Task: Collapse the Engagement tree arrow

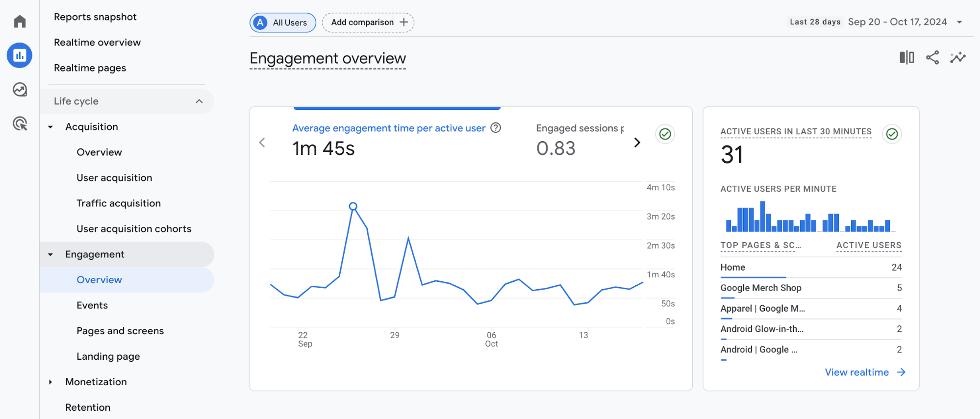Action: (50, 254)
